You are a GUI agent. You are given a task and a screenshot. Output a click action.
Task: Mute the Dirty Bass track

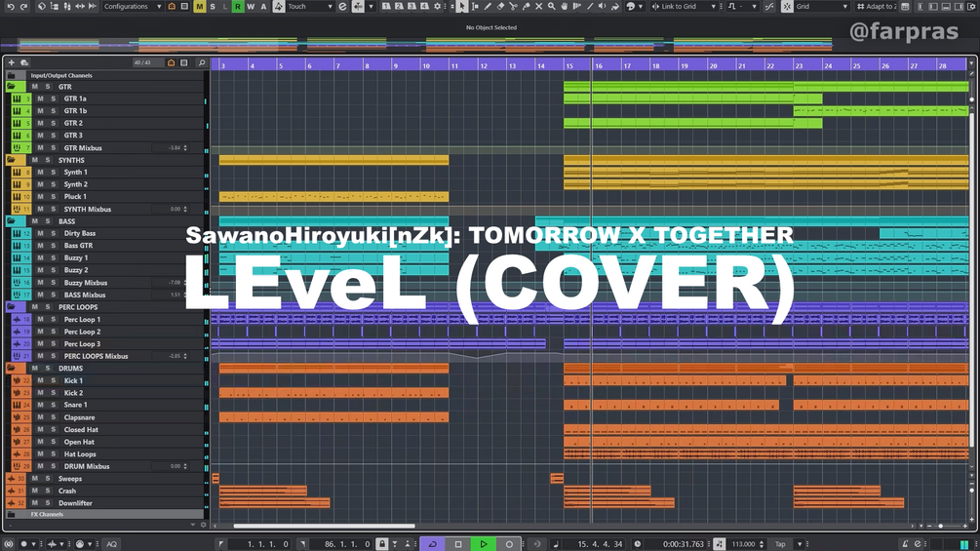[x=40, y=233]
